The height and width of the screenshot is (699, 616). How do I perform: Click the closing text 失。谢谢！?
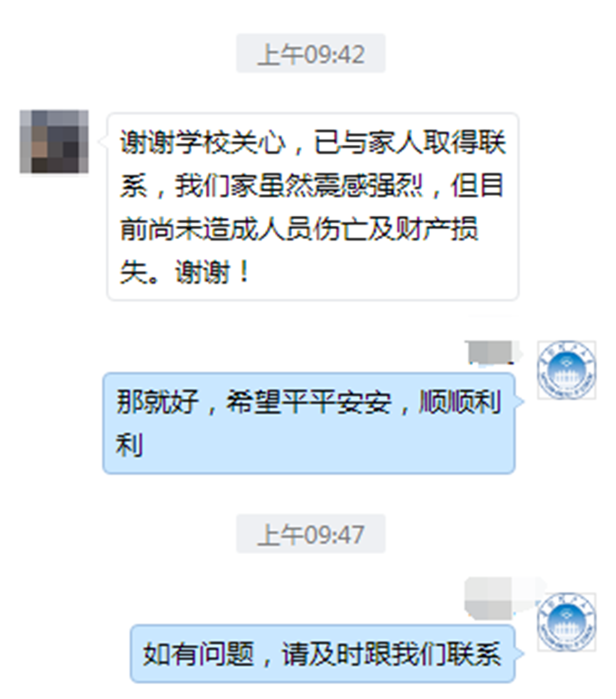(185, 271)
